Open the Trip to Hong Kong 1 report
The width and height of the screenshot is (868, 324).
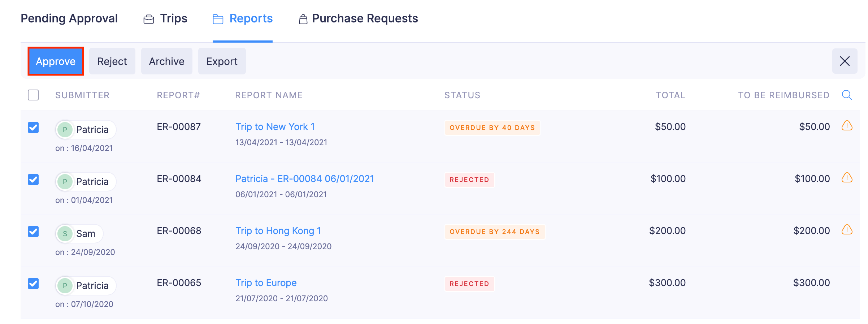278,231
